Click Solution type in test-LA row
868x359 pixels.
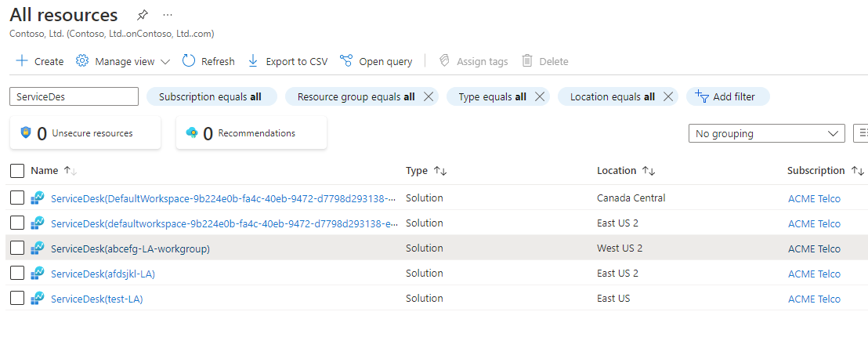(x=425, y=298)
